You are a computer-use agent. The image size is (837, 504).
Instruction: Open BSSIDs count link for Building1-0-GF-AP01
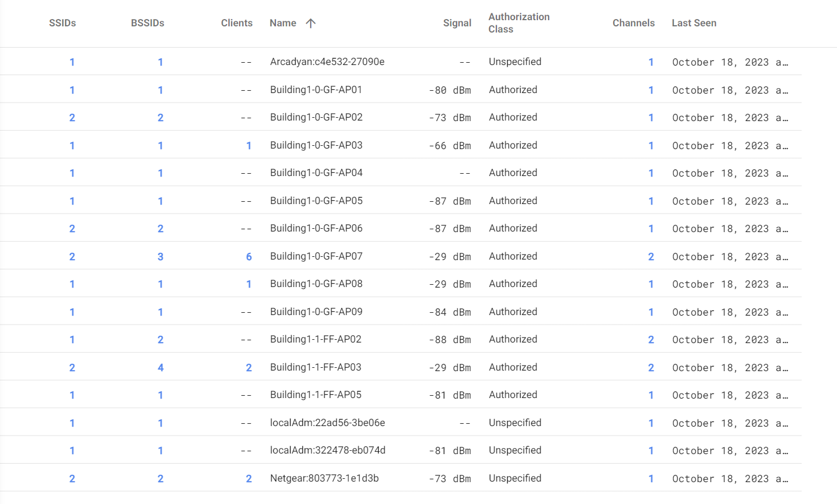click(160, 90)
